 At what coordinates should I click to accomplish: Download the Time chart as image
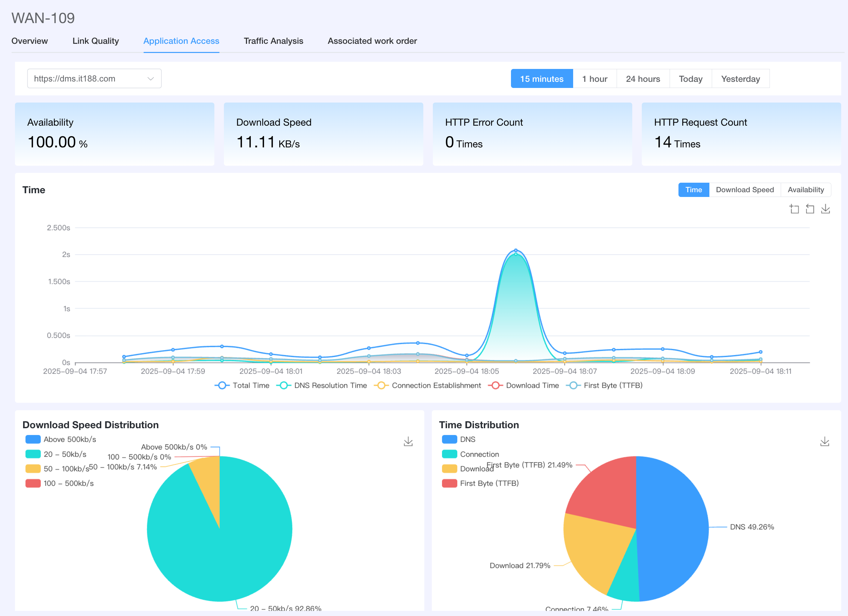click(x=825, y=209)
